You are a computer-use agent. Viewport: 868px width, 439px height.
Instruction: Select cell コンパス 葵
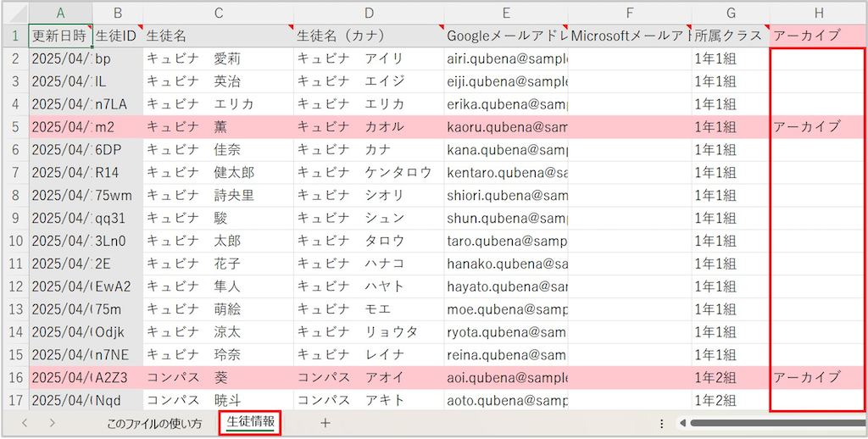pyautogui.click(x=218, y=377)
